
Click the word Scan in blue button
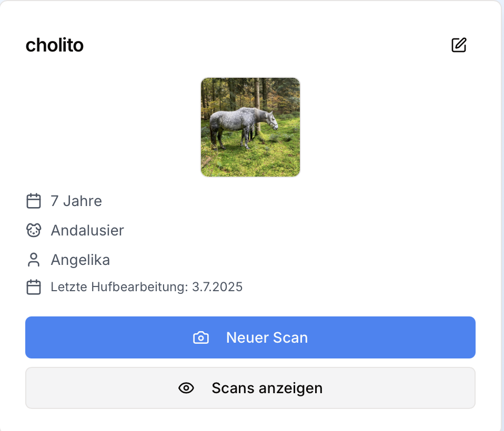point(290,337)
